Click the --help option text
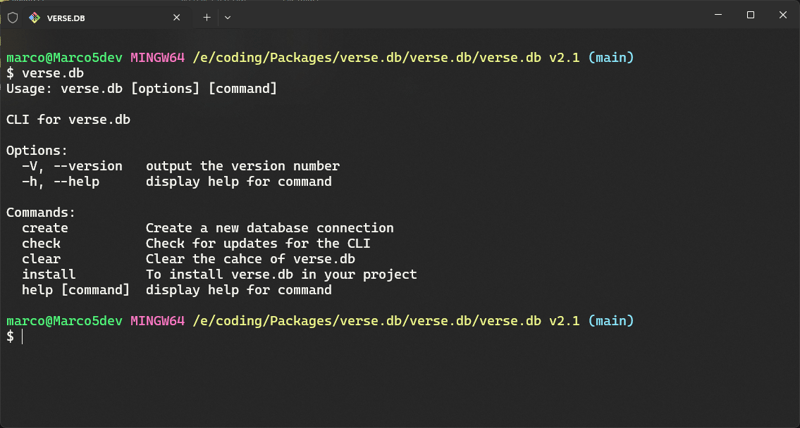This screenshot has height=428, width=800. pos(77,182)
